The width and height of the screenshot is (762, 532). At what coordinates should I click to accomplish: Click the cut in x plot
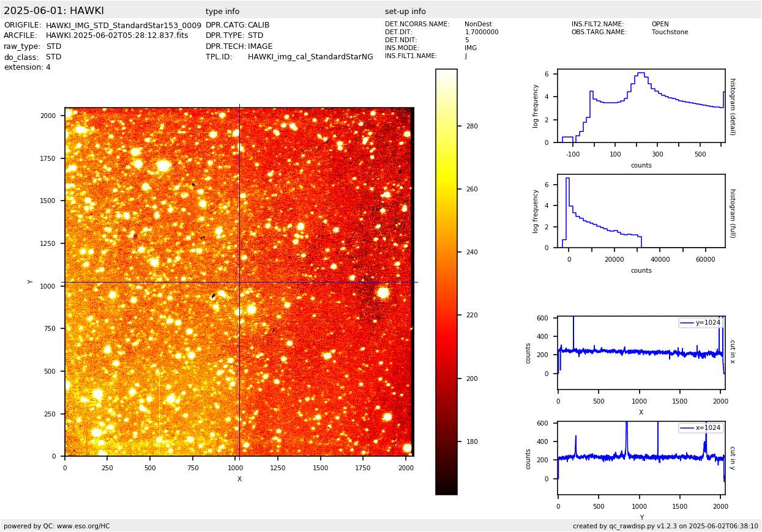(x=641, y=352)
